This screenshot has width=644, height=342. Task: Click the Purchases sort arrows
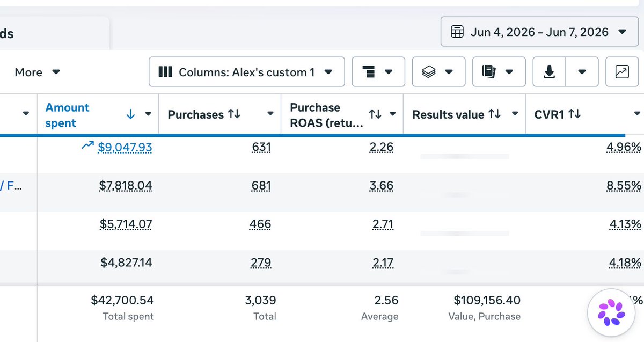pos(234,114)
